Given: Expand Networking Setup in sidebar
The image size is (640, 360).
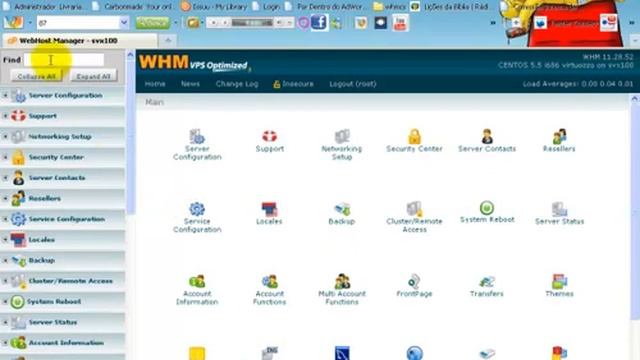Looking at the screenshot, I should point(6,136).
